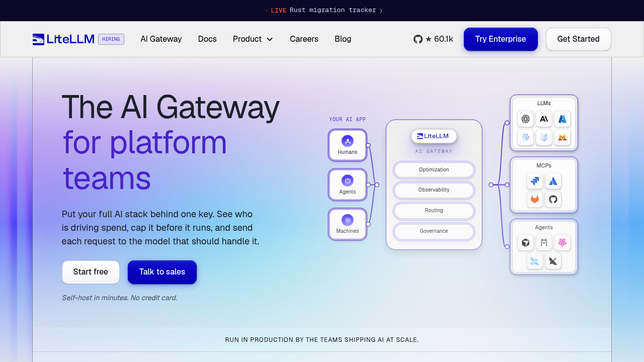Select the black cube icon in Agents box
644x362 pixels.
525,243
